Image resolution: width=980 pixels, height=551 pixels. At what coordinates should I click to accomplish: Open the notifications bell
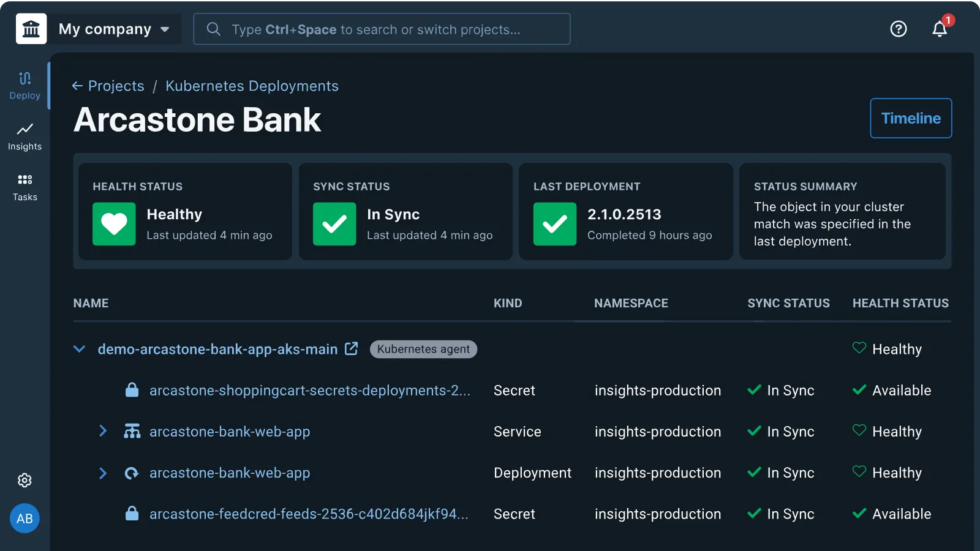pyautogui.click(x=940, y=29)
